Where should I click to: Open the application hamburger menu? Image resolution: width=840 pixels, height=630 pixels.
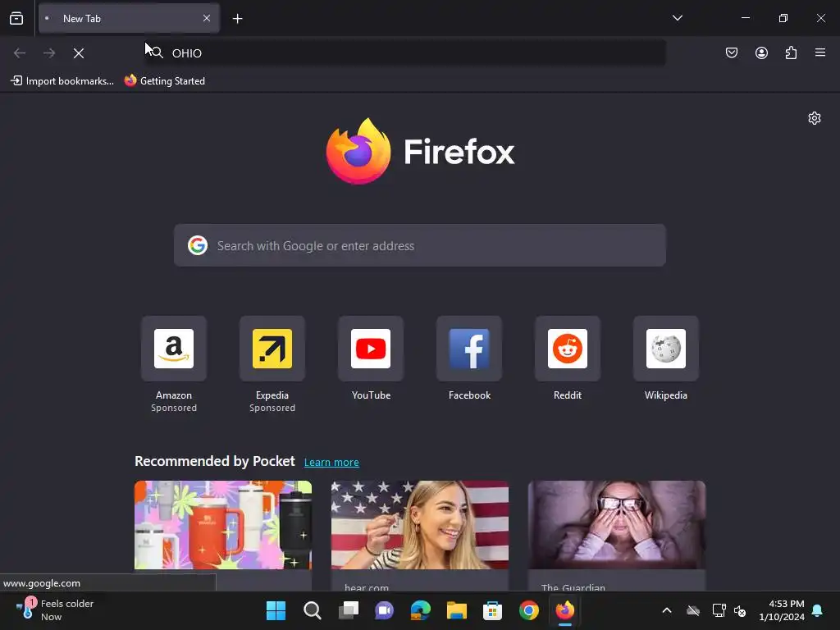coord(820,52)
